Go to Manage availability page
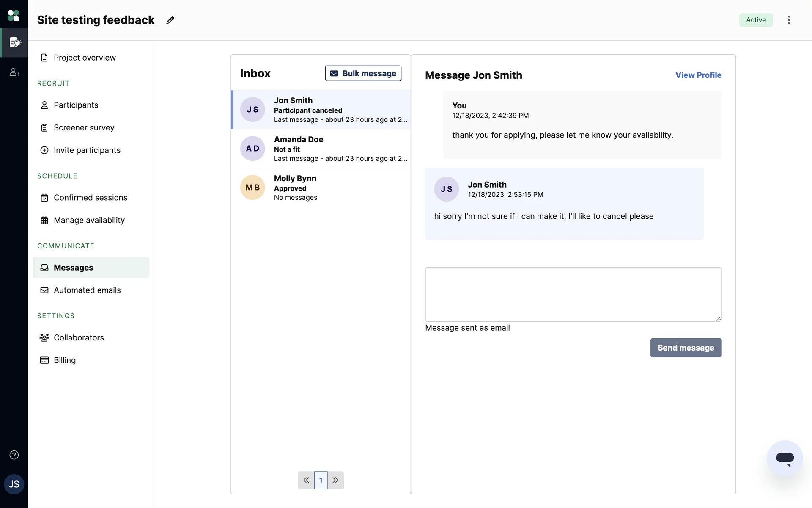The width and height of the screenshot is (812, 508). point(89,220)
